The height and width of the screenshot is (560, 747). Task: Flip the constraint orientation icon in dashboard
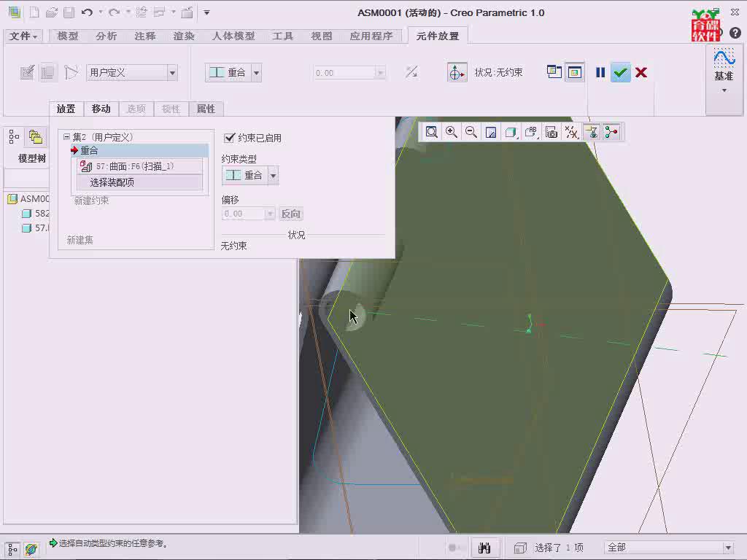tap(411, 72)
